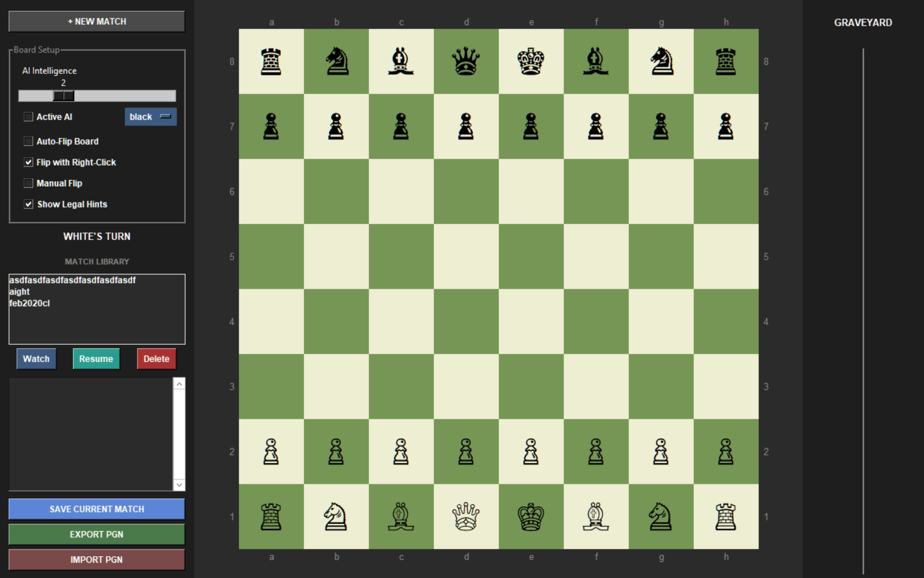Open the black AI color dropdown
This screenshot has width=924, height=578.
151,117
